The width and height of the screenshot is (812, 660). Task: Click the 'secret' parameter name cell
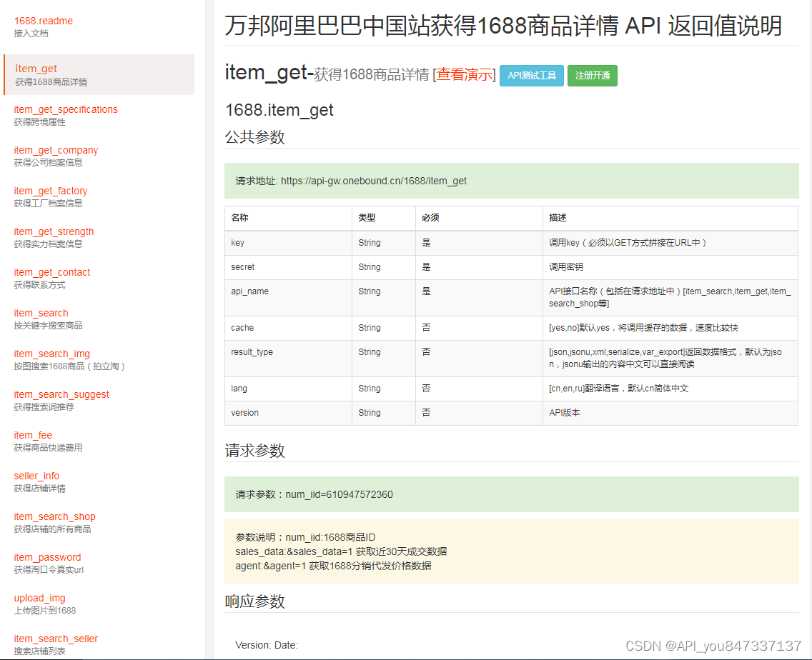[x=288, y=267]
